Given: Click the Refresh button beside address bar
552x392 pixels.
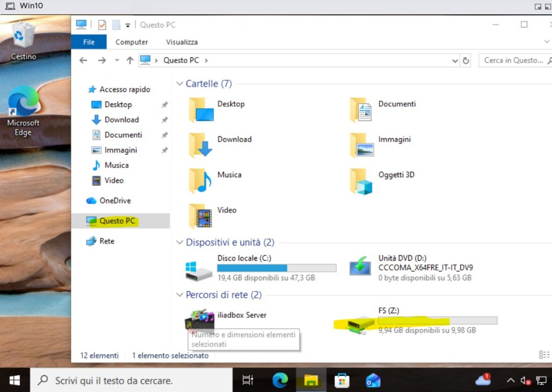Looking at the screenshot, I should [466, 60].
